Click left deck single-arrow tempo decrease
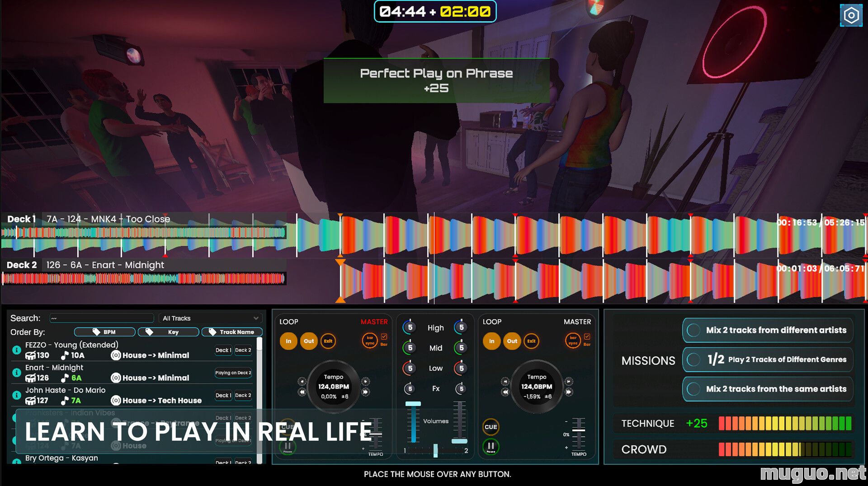The width and height of the screenshot is (868, 486). tap(302, 382)
